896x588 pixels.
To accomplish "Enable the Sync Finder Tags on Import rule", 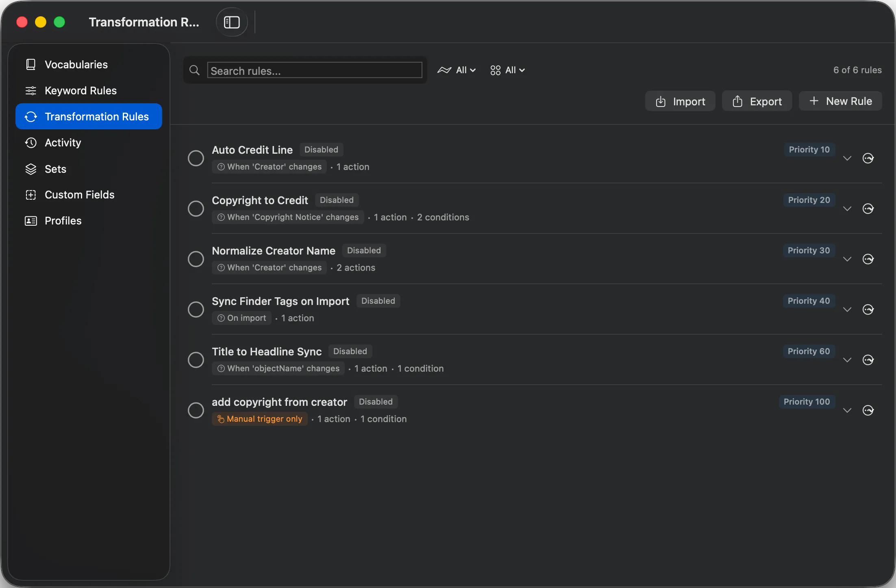I will tap(196, 309).
